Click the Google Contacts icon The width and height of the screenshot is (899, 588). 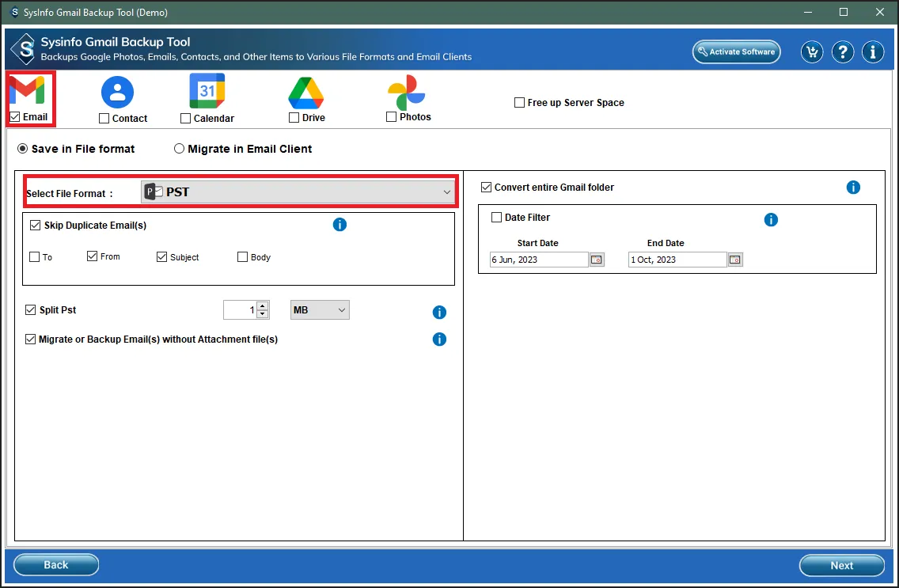coord(118,92)
